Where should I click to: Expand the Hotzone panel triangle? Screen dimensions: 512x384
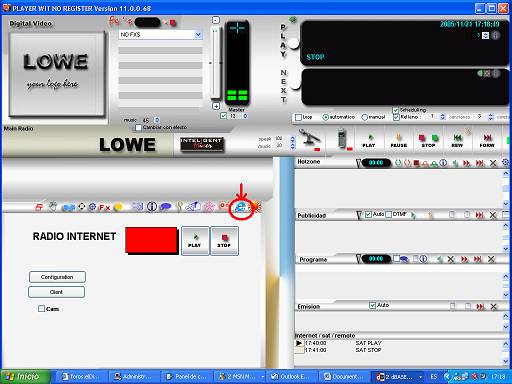[359, 163]
